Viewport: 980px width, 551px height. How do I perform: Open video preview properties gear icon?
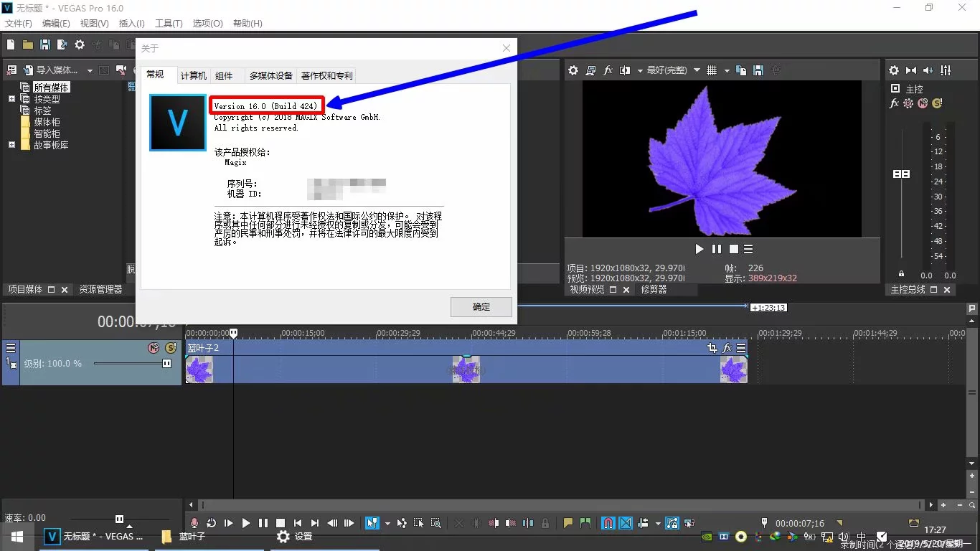(x=573, y=70)
